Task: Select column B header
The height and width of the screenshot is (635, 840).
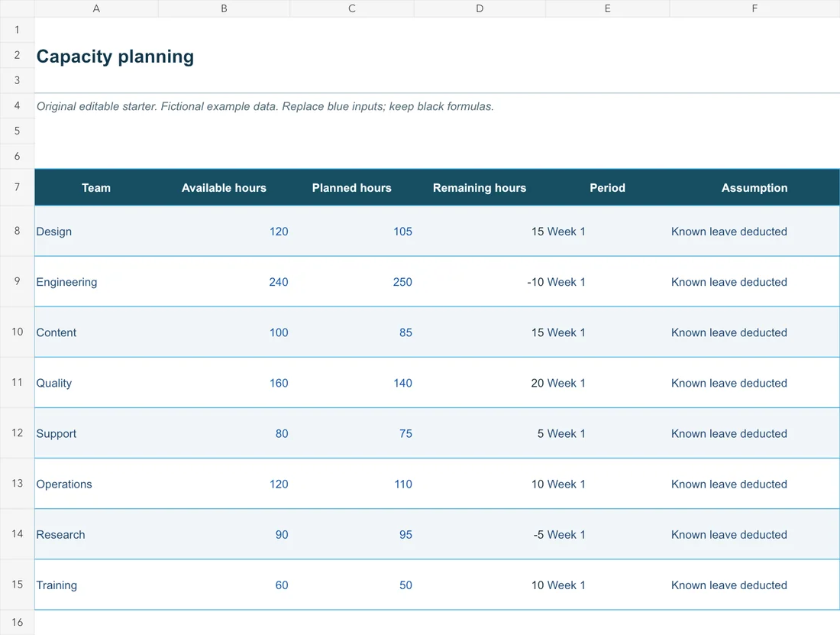Action: [x=224, y=8]
